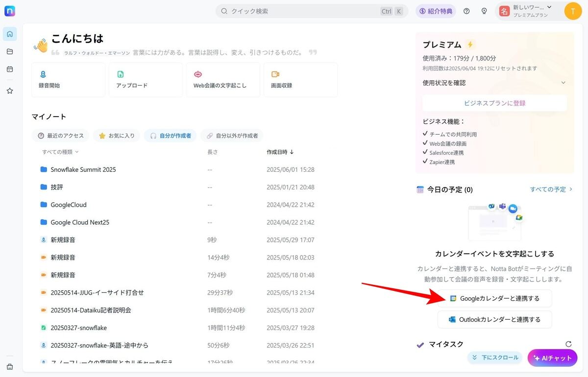Click the 画面収録 card
The image size is (588, 377).
coord(300,80)
